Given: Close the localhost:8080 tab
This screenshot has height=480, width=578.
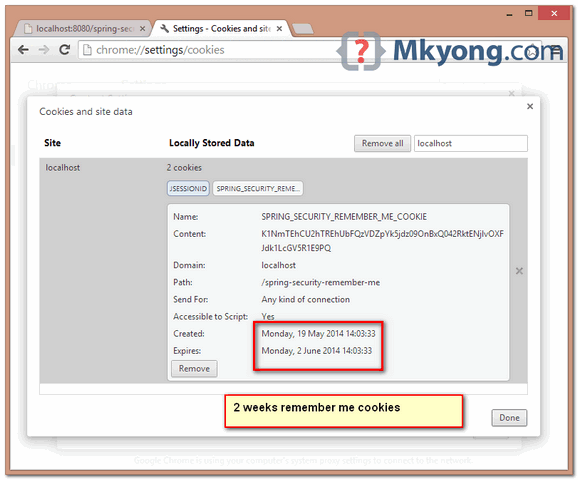Looking at the screenshot, I should coord(142,28).
